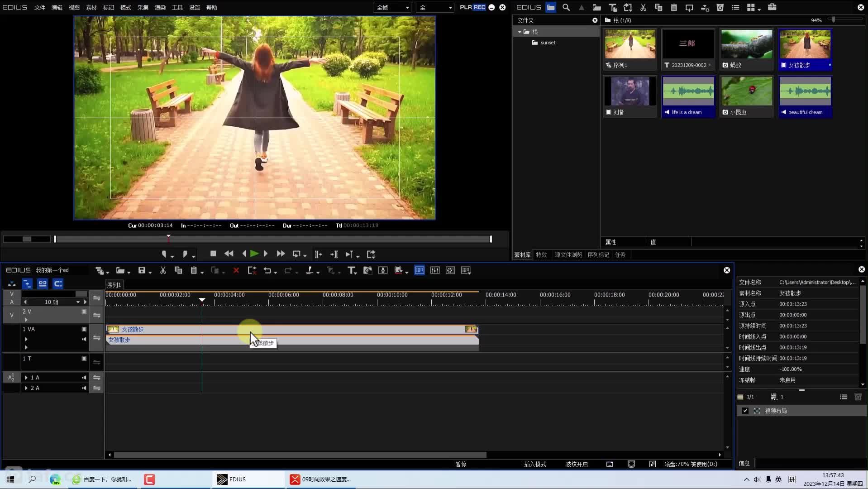Click the Set Out point button on the player
Image resolution: width=868 pixels, height=489 pixels.
(x=185, y=254)
